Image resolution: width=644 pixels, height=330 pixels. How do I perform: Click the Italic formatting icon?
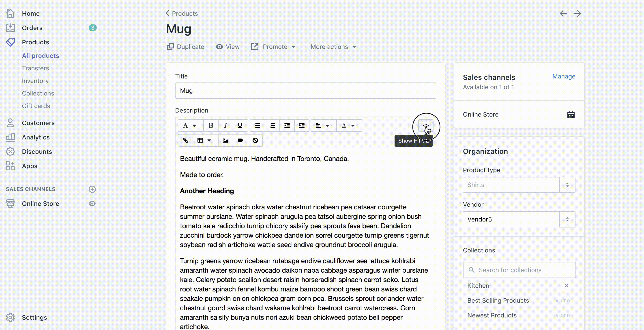(225, 126)
